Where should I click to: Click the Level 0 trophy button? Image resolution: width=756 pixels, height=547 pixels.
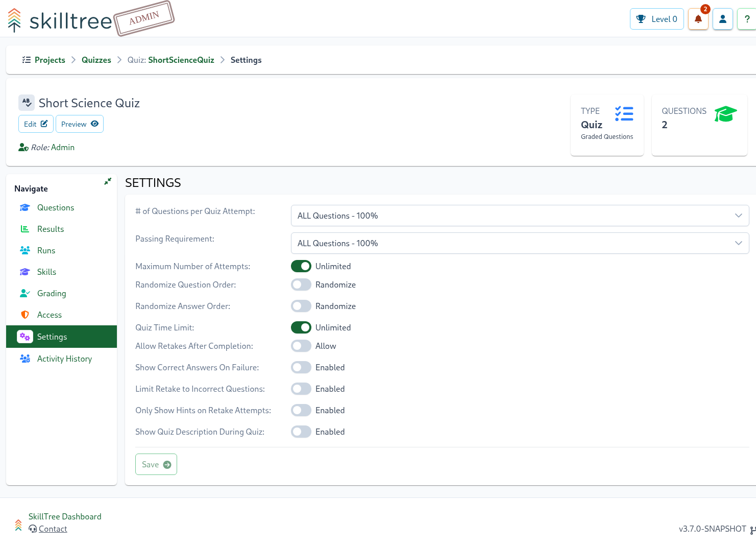(657, 19)
